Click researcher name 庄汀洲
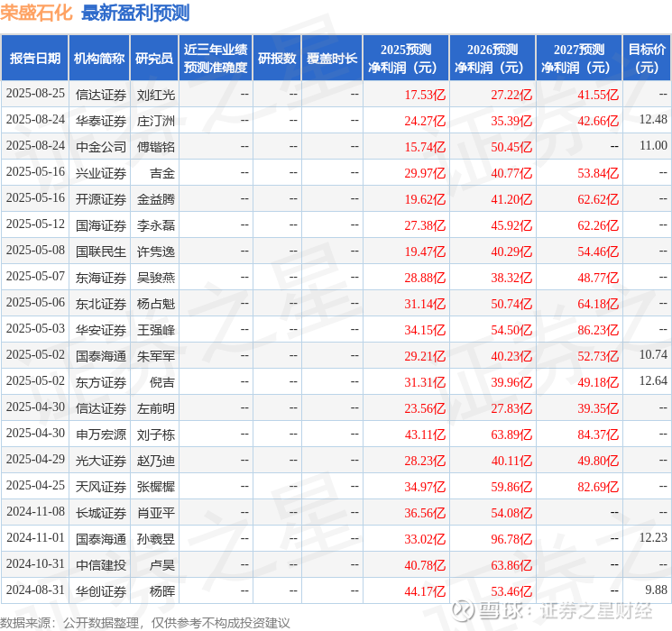This screenshot has width=672, height=631. click(x=155, y=121)
